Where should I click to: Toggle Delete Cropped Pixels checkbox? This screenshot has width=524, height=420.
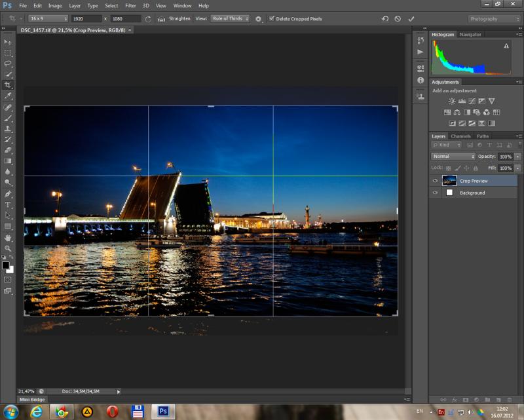point(272,18)
